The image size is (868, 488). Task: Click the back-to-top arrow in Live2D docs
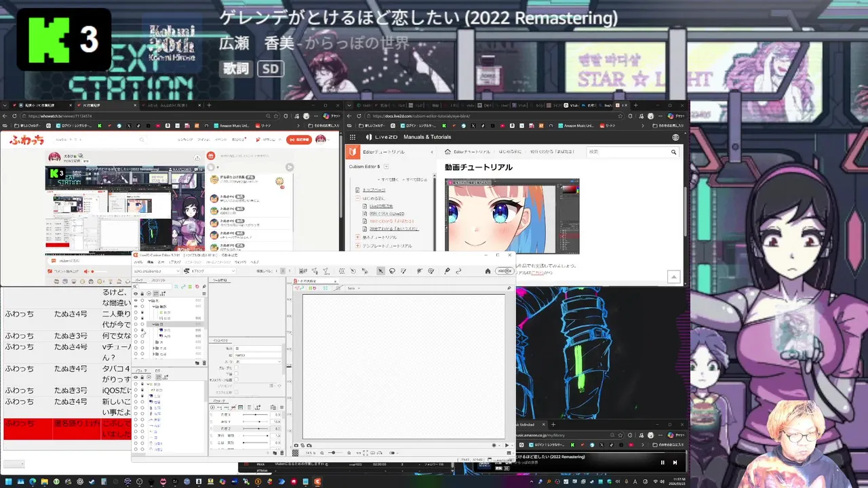click(674, 277)
